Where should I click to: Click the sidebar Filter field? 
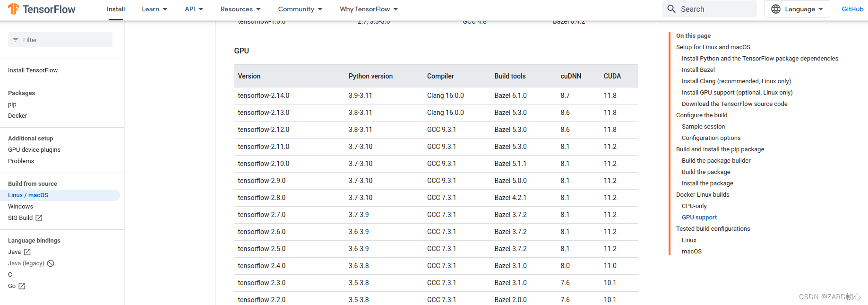(x=60, y=40)
